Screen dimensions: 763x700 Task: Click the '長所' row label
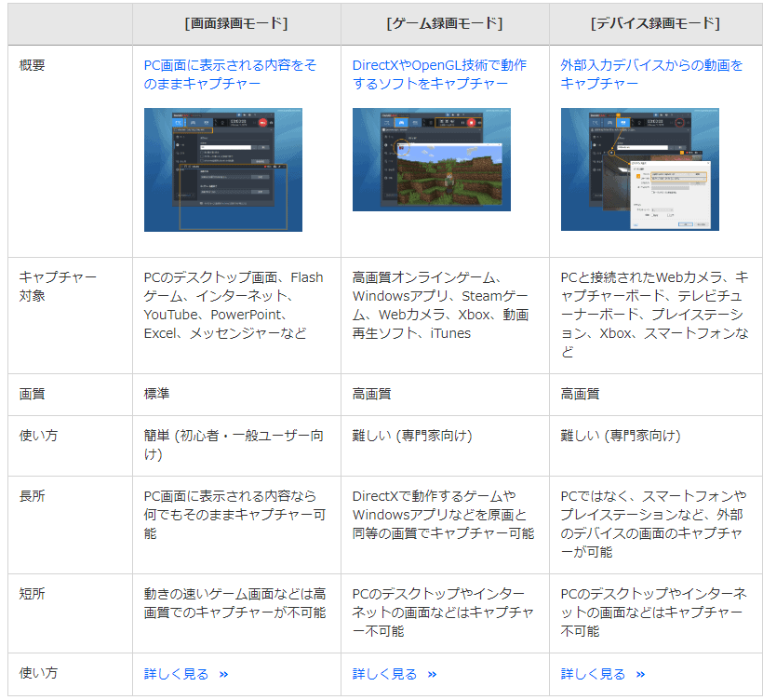(x=32, y=496)
